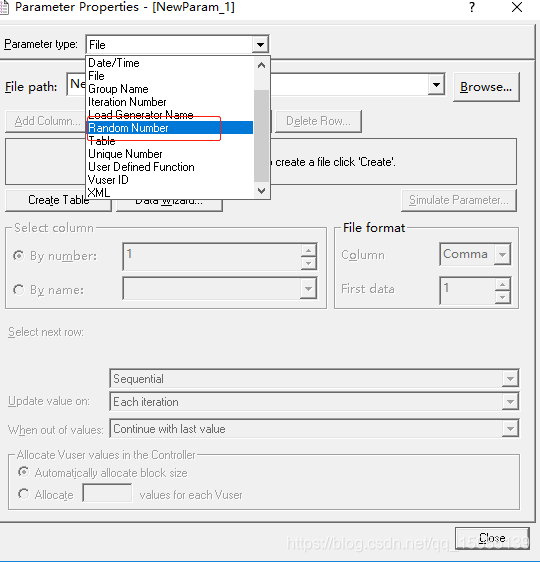Image resolution: width=540 pixels, height=562 pixels.
Task: Click the Delete Row... button
Action: (x=318, y=121)
